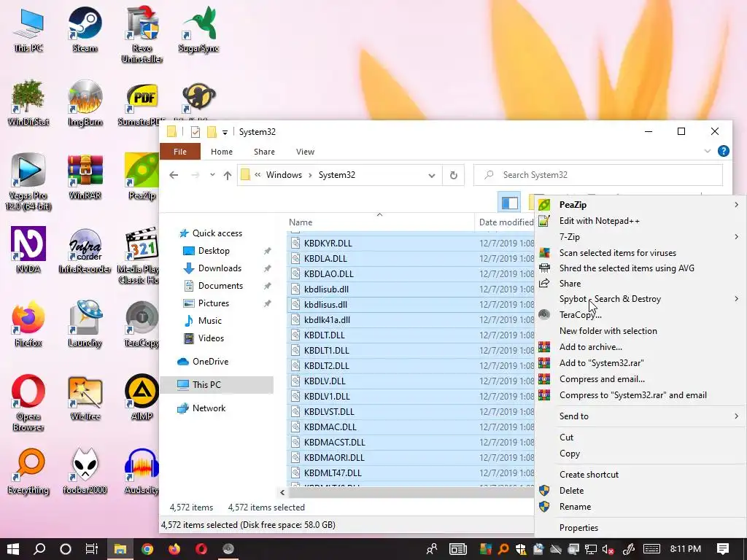747x560 pixels.
Task: Navigate back in Explorer
Action: [174, 175]
